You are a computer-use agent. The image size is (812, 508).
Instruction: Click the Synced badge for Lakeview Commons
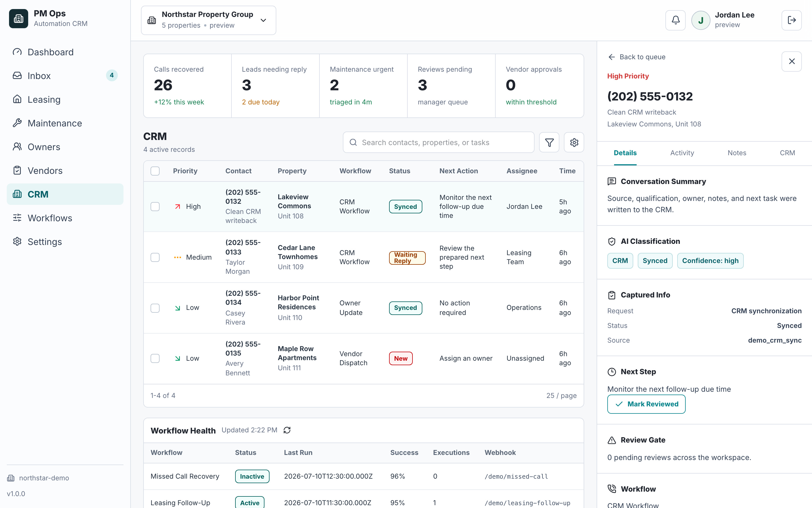click(405, 207)
